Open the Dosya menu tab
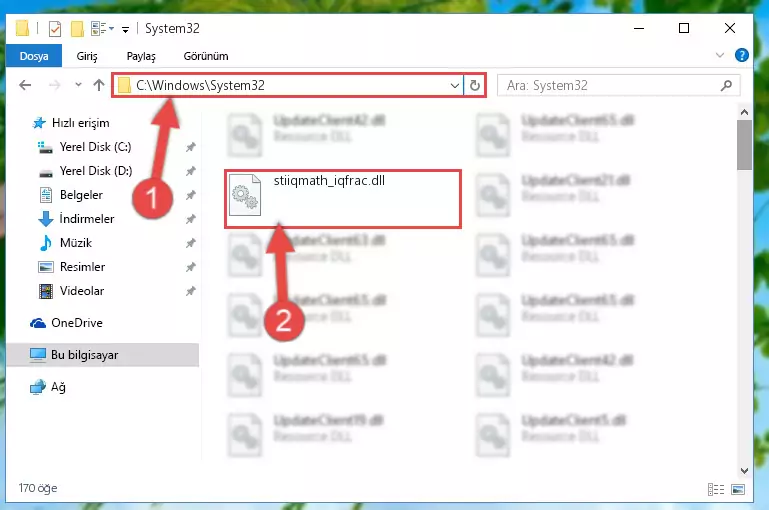Image resolution: width=769 pixels, height=510 pixels. (x=34, y=56)
